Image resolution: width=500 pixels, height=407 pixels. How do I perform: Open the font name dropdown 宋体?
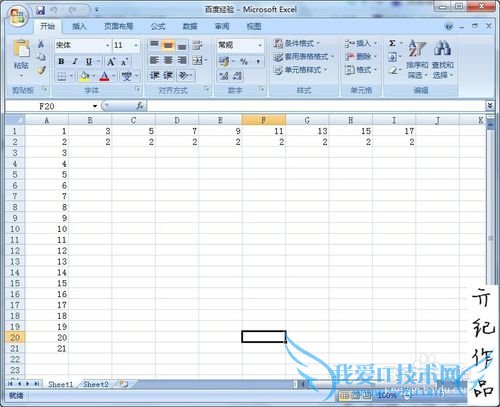coord(108,45)
